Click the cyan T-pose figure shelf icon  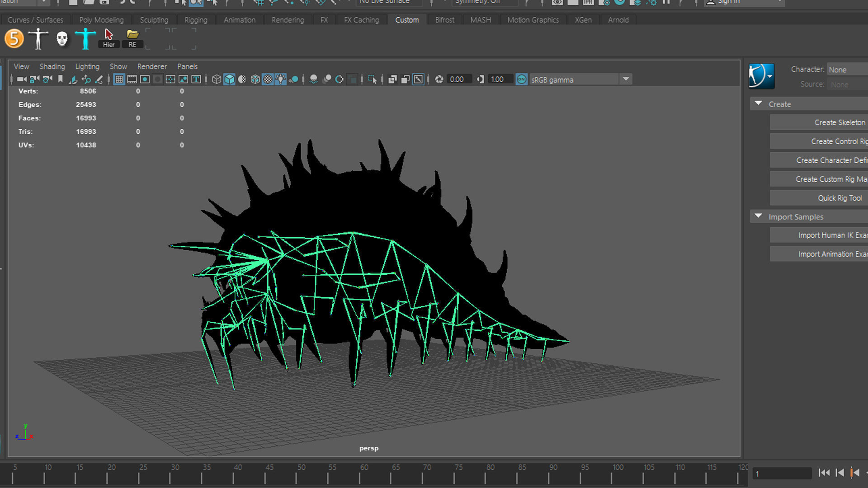coord(85,38)
